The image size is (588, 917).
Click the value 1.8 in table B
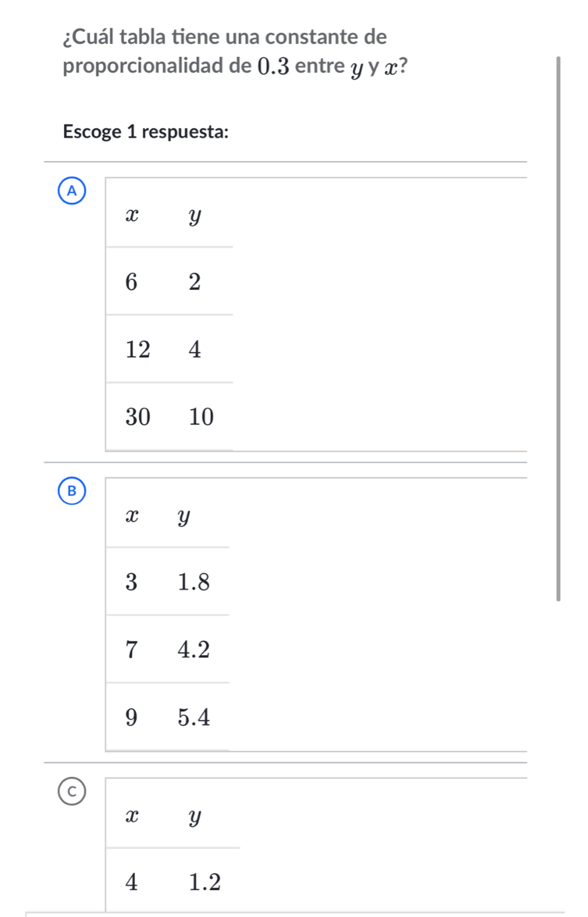194,582
